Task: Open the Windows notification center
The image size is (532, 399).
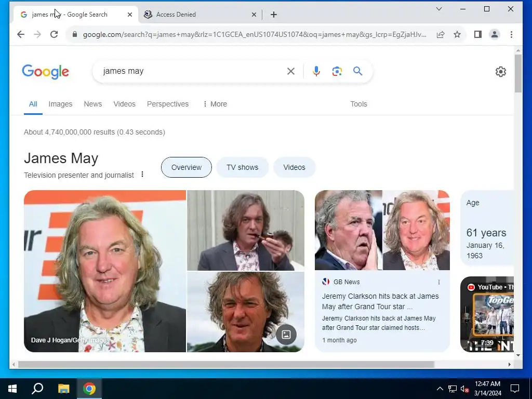Action: click(x=515, y=389)
